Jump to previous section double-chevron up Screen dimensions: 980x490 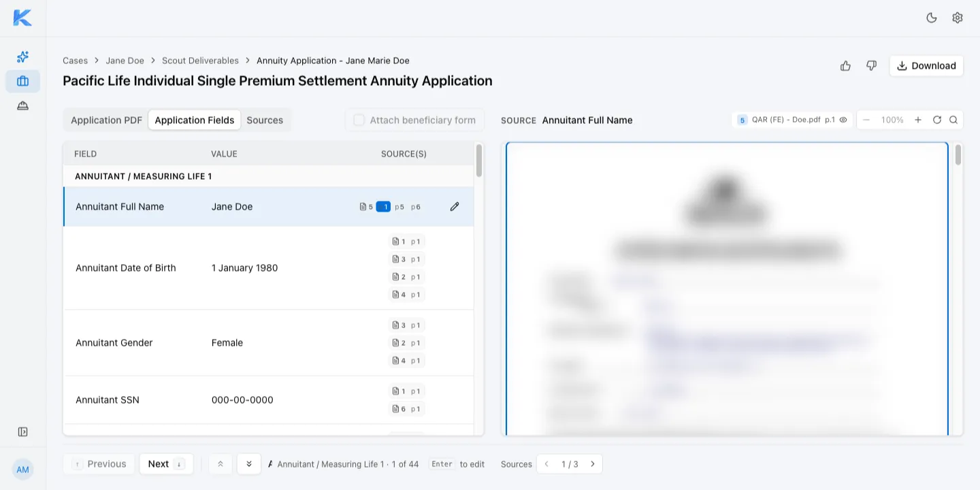click(x=220, y=464)
